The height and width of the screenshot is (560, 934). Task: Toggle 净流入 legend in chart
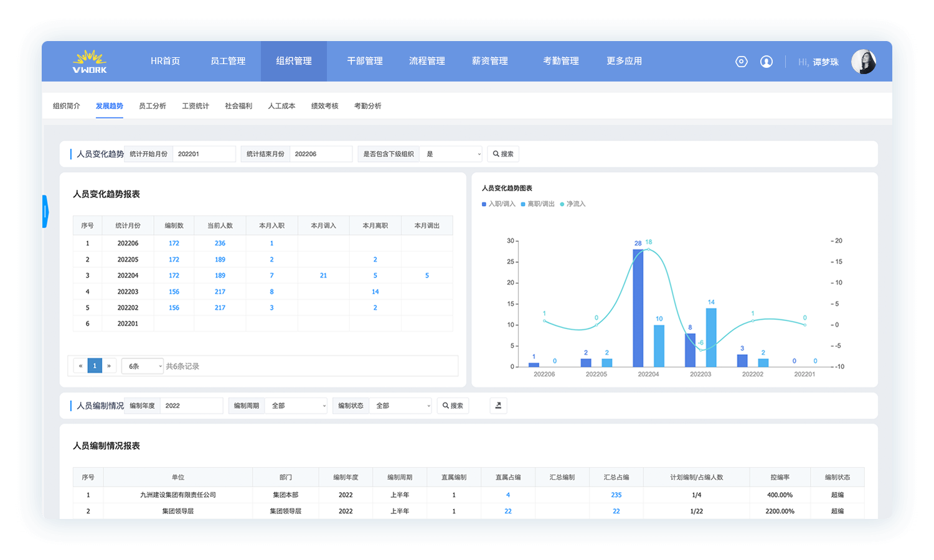pyautogui.click(x=573, y=204)
